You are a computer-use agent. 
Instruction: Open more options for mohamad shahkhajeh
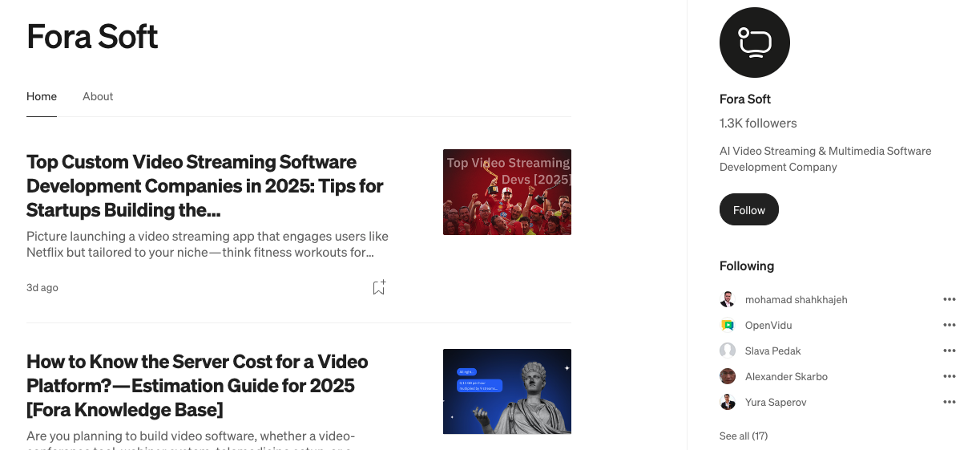click(950, 299)
